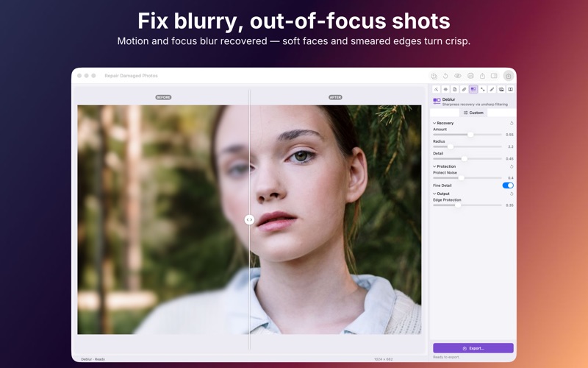Click the purple Export button
Viewport: 588px width, 368px height.
pyautogui.click(x=473, y=348)
